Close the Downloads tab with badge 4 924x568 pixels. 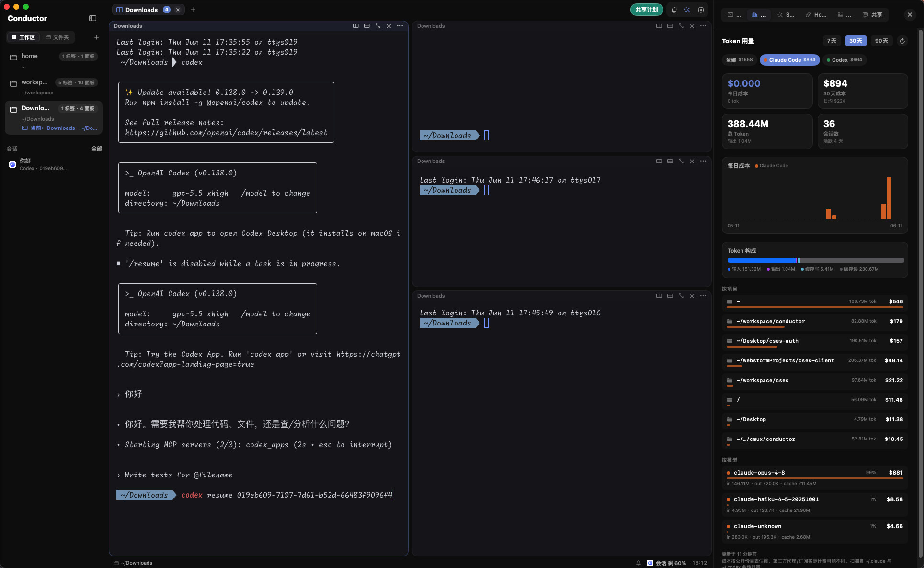(x=178, y=10)
